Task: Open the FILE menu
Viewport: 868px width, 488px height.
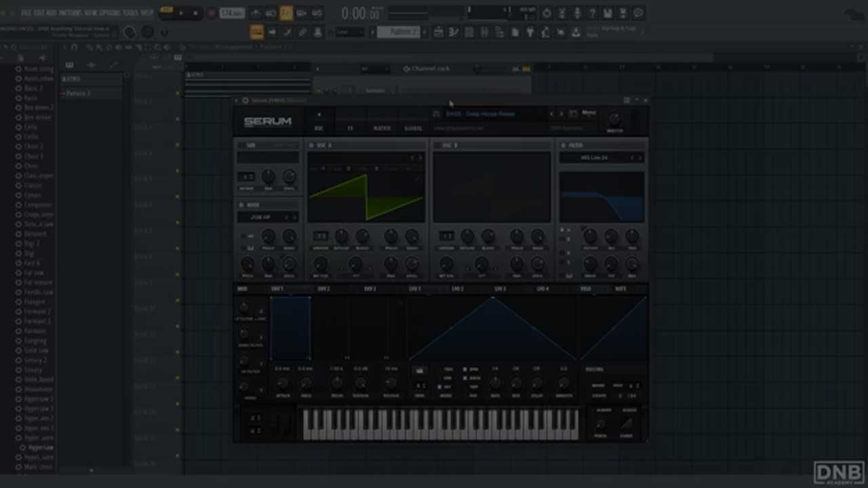Action: click(x=28, y=13)
